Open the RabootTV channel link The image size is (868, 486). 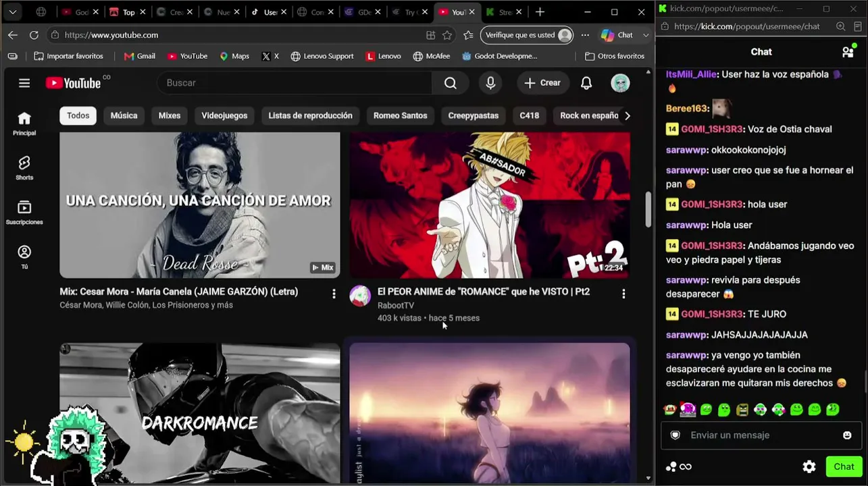pyautogui.click(x=396, y=305)
